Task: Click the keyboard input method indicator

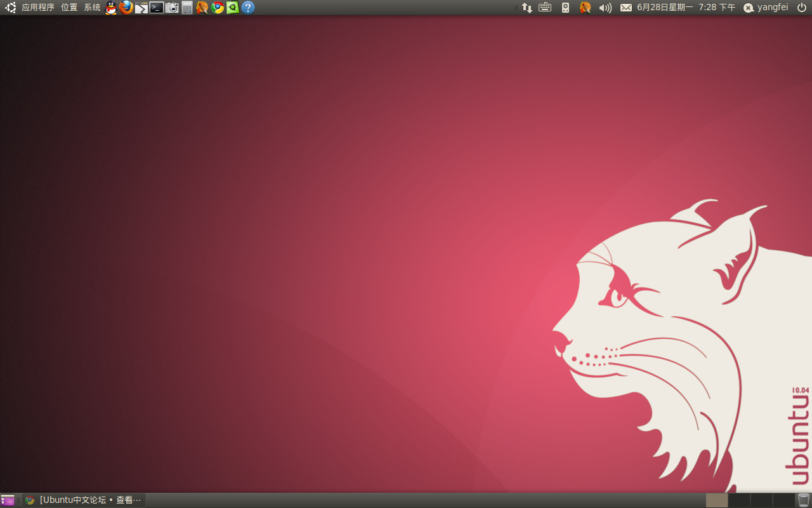Action: coord(545,8)
